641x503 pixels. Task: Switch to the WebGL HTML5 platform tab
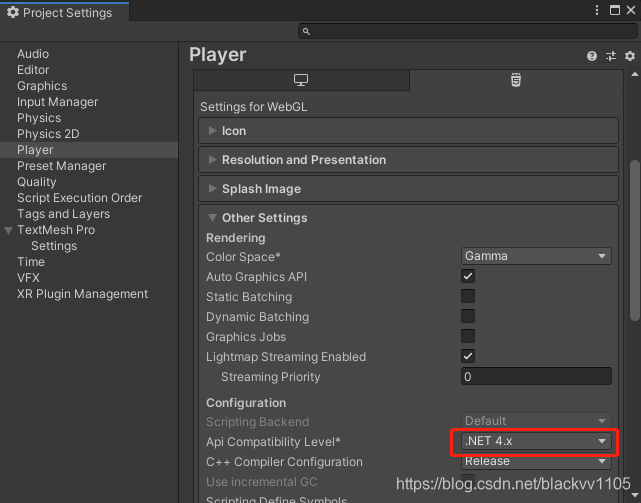pos(516,80)
